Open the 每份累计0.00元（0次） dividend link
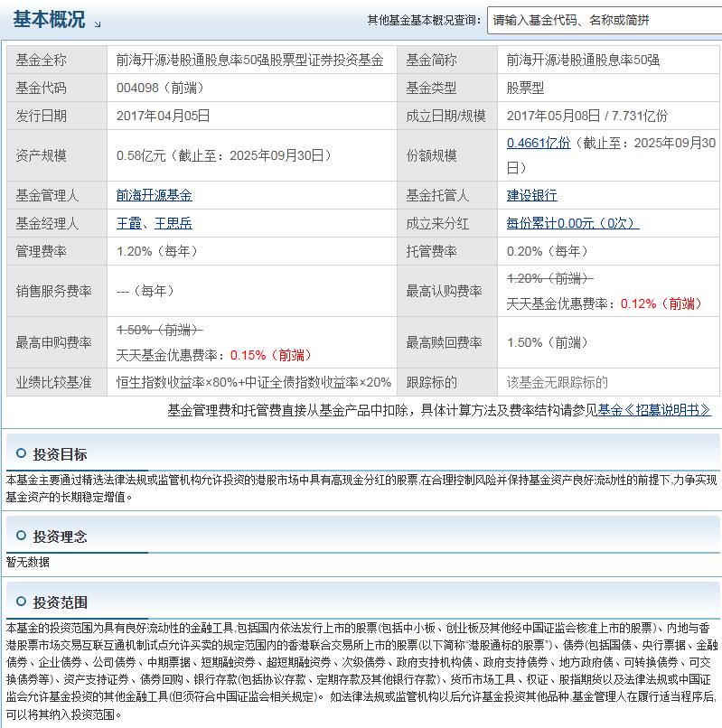This screenshot has width=722, height=728. point(573,223)
